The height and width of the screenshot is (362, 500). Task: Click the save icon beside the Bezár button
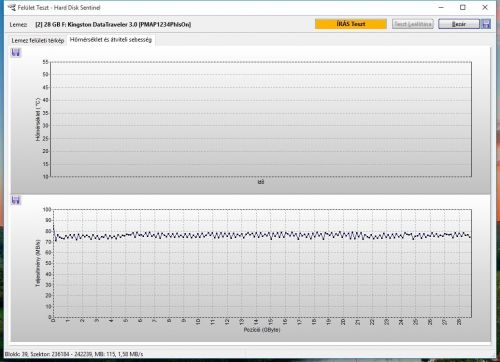pyautogui.click(x=486, y=24)
